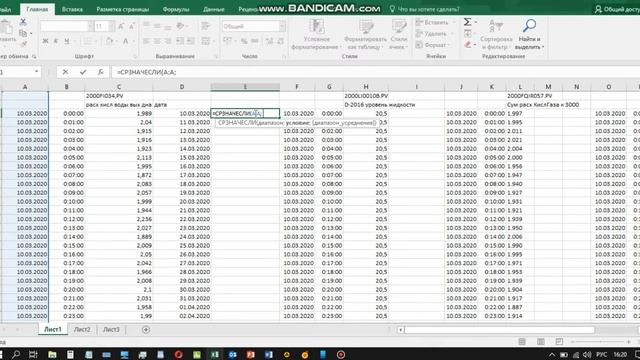Click the font color A icon
The width and height of the screenshot is (640, 360).
pos(126,41)
